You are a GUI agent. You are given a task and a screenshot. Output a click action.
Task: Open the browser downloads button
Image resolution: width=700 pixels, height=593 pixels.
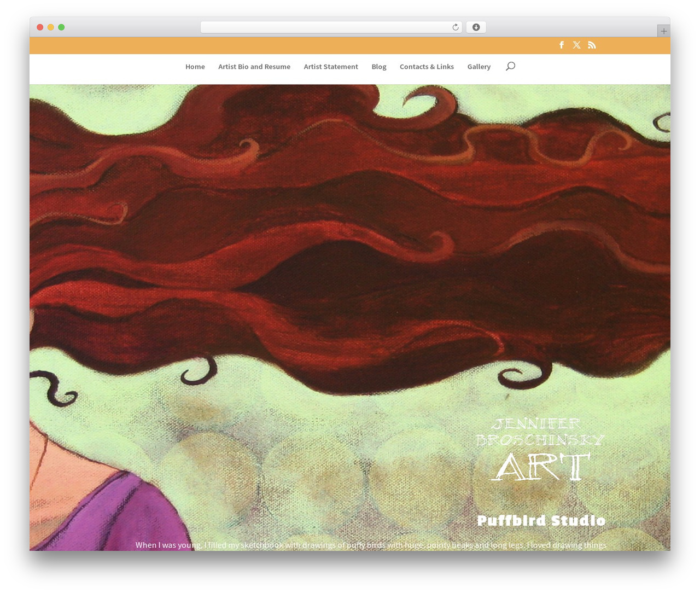pos(476,27)
